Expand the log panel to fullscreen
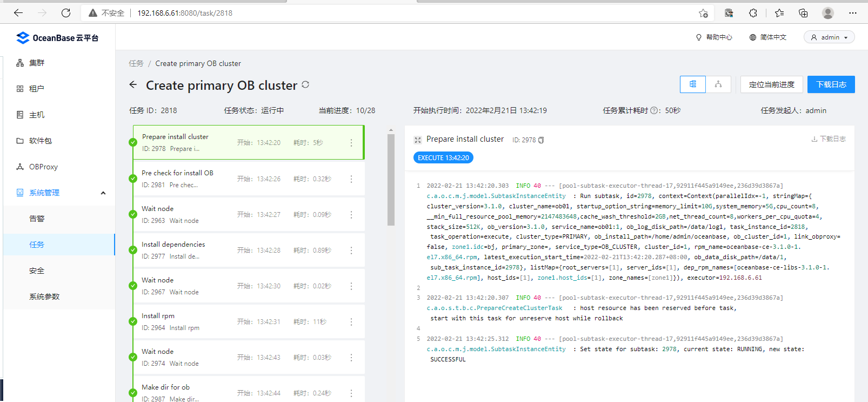The width and height of the screenshot is (868, 402). point(418,140)
